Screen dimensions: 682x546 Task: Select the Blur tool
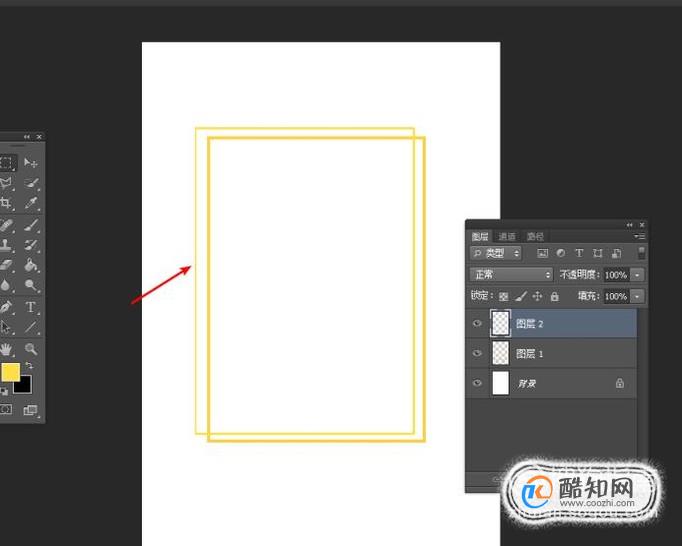click(x=6, y=285)
